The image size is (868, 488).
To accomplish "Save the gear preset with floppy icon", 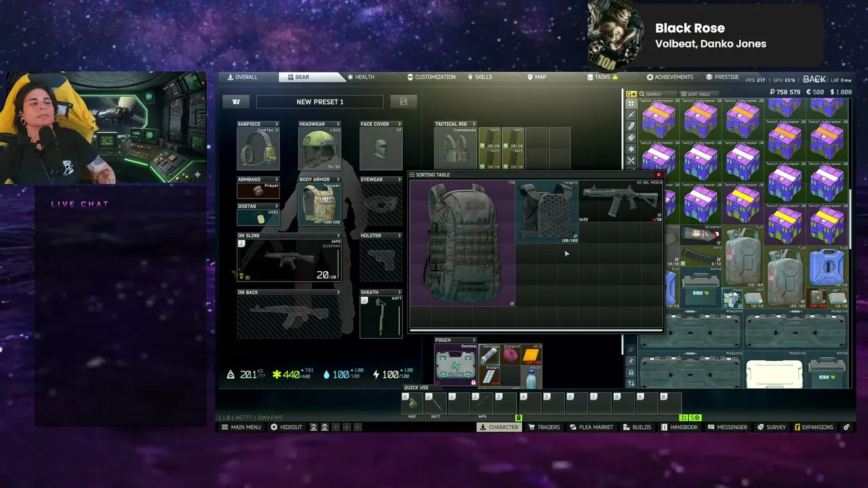I will pyautogui.click(x=403, y=102).
